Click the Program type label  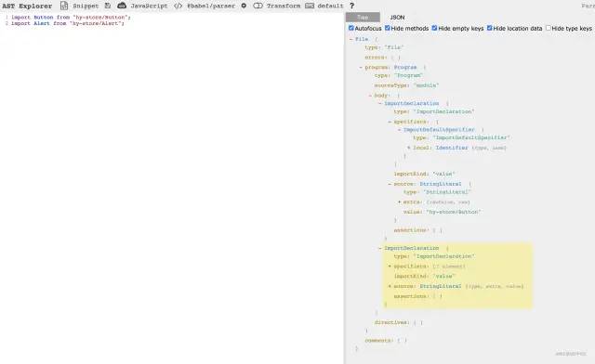pyautogui.click(x=405, y=67)
